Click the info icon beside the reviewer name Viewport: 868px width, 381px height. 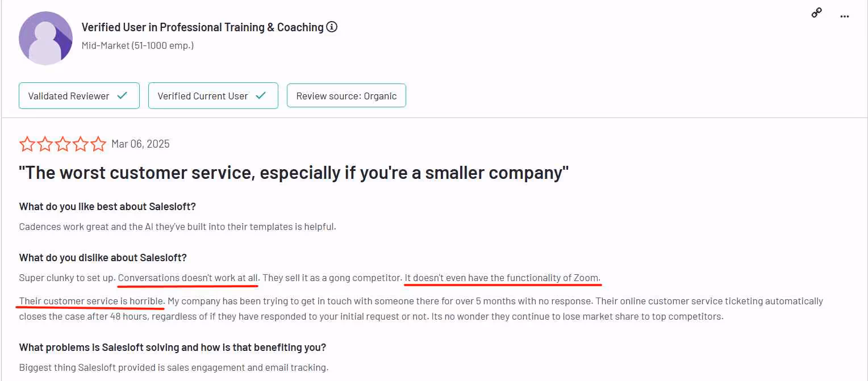pos(332,27)
